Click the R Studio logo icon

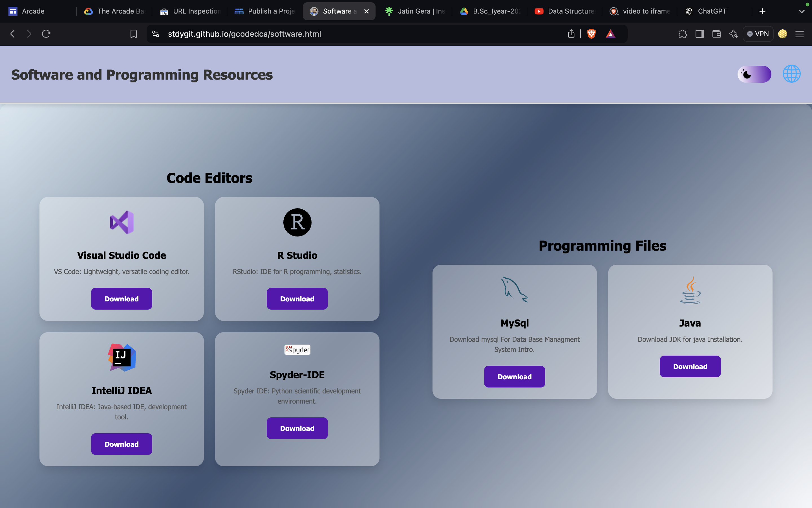(x=297, y=222)
